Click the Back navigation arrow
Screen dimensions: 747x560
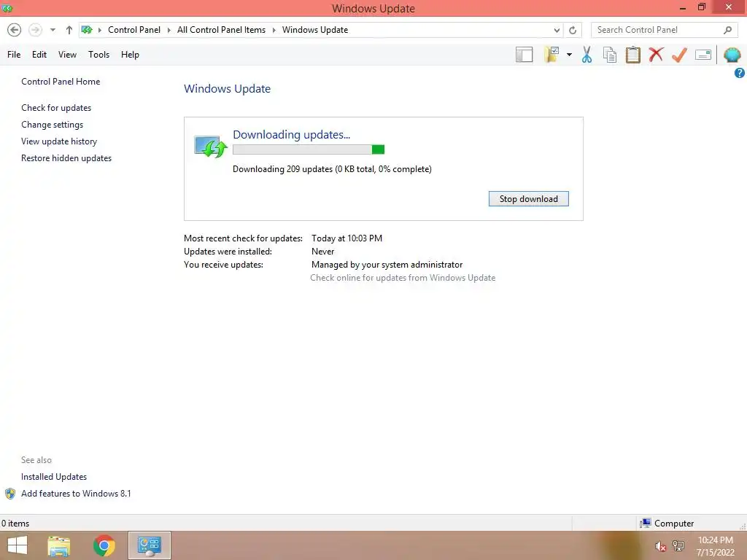pos(15,30)
